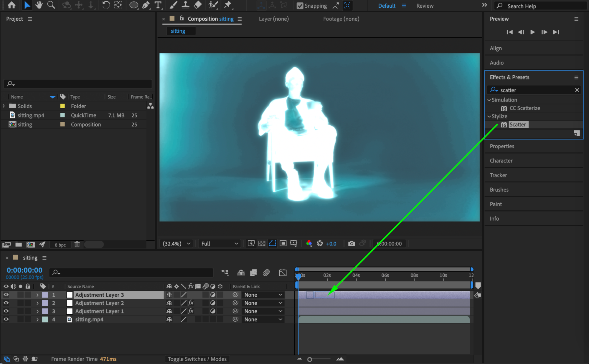Pick the Puppet Pin tool
This screenshot has height=364, width=589.
[228, 5]
